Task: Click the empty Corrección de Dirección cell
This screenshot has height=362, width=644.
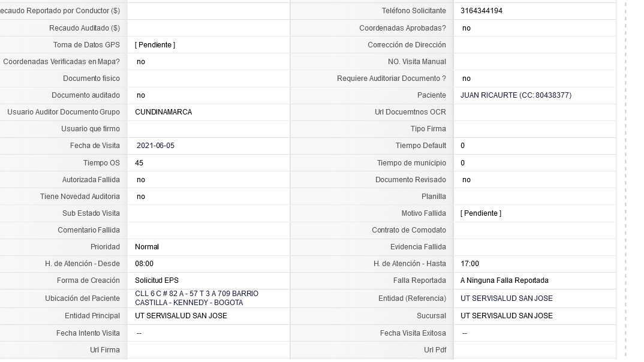Action: click(x=535, y=45)
